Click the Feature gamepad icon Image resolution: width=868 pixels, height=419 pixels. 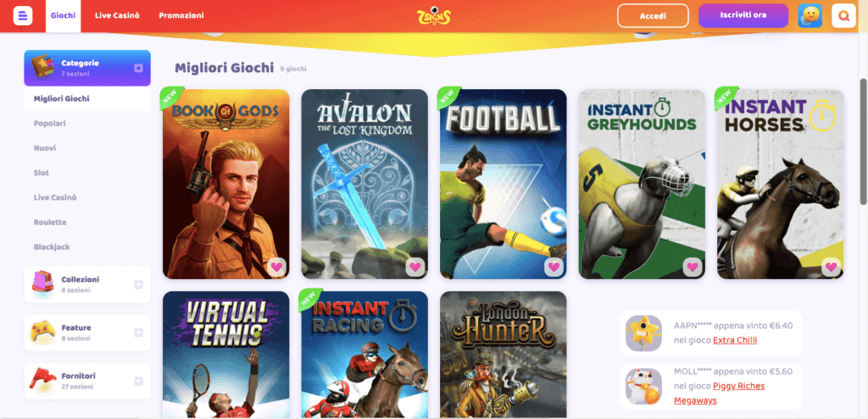tap(42, 332)
